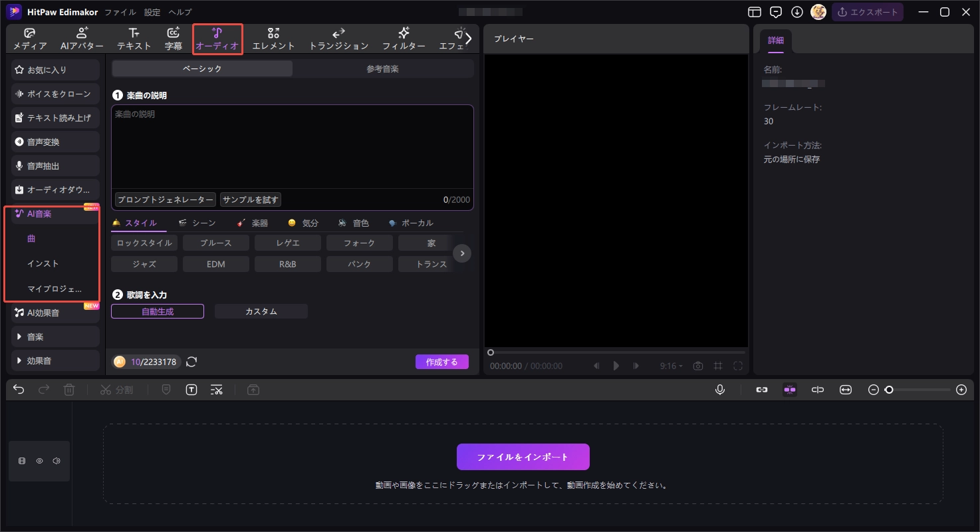Open the トランジション transitions tab
This screenshot has width=980, height=532.
point(338,39)
